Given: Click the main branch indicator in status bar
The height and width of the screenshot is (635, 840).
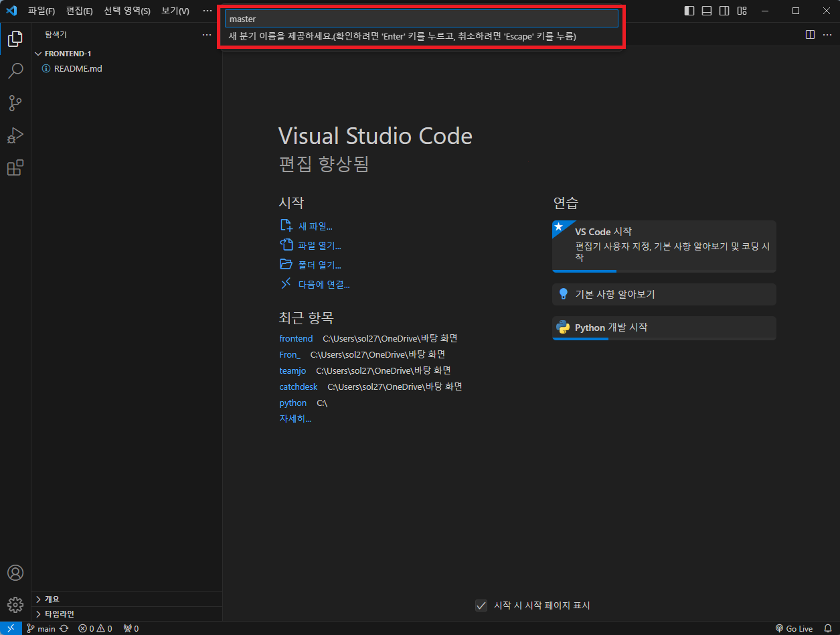Looking at the screenshot, I should pyautogui.click(x=41, y=628).
